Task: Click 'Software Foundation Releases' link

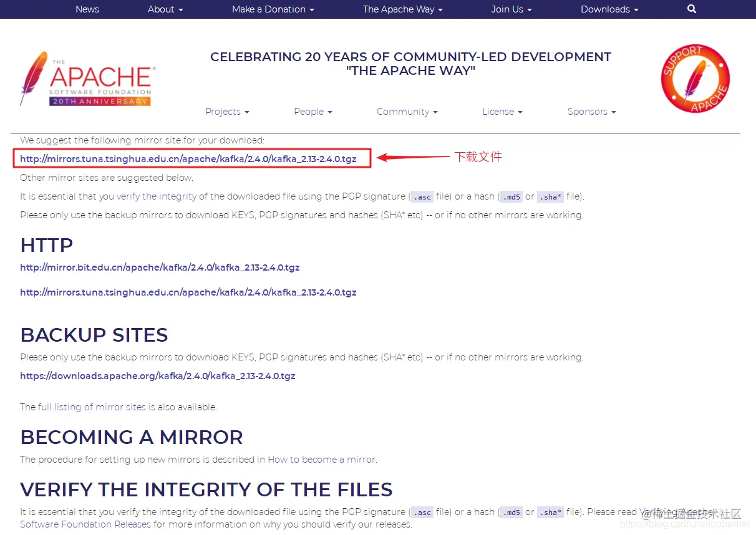Action: [85, 524]
